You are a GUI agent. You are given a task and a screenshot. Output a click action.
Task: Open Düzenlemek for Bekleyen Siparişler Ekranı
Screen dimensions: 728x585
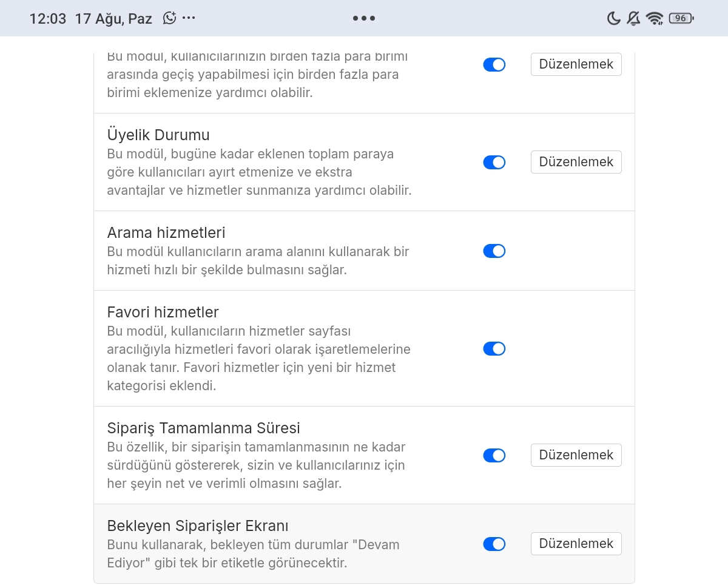(x=576, y=544)
